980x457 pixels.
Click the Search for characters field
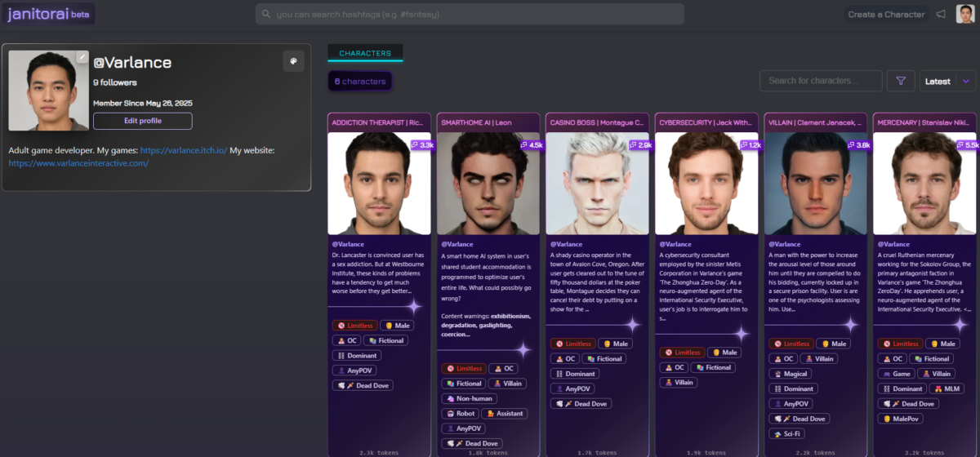pos(821,81)
